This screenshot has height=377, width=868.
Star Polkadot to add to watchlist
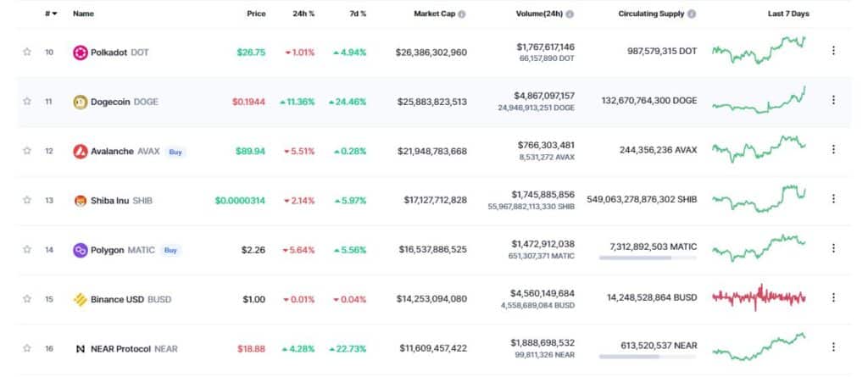(26, 52)
